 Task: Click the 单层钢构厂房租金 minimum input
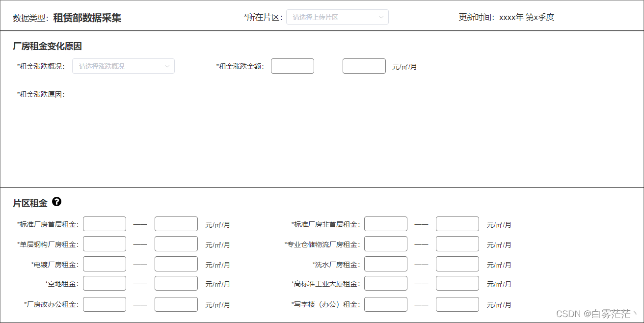coord(105,244)
